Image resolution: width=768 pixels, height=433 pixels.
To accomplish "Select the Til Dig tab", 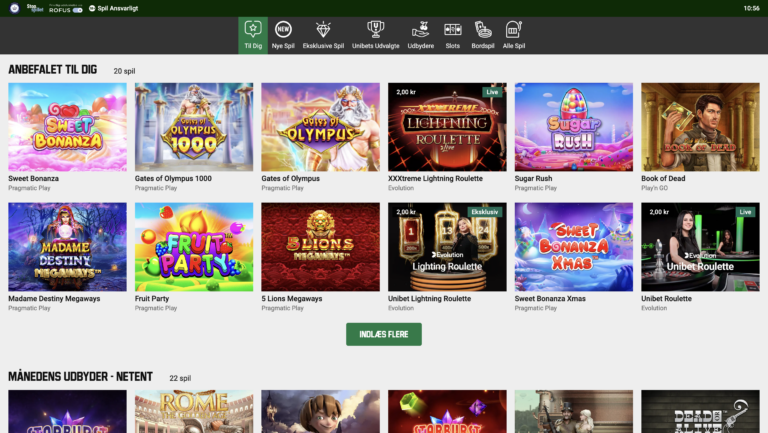I will 253,35.
